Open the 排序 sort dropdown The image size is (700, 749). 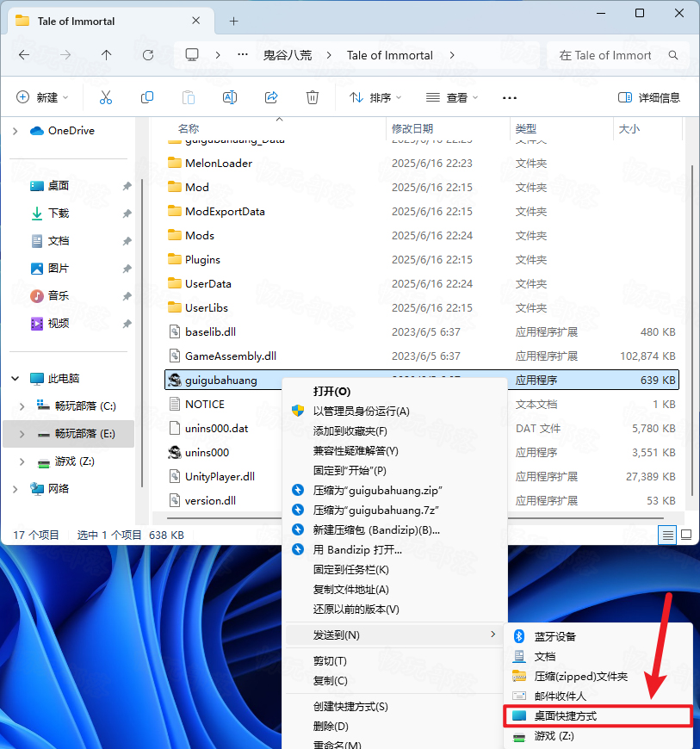375,97
